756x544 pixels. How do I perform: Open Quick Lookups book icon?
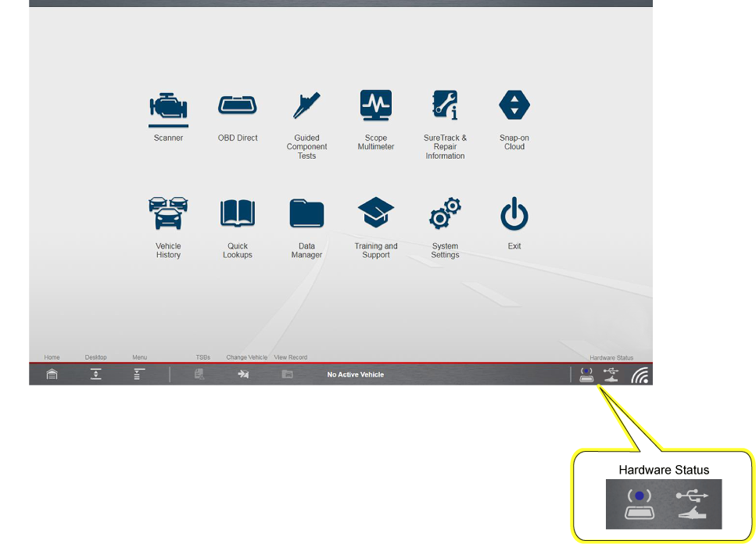[238, 213]
